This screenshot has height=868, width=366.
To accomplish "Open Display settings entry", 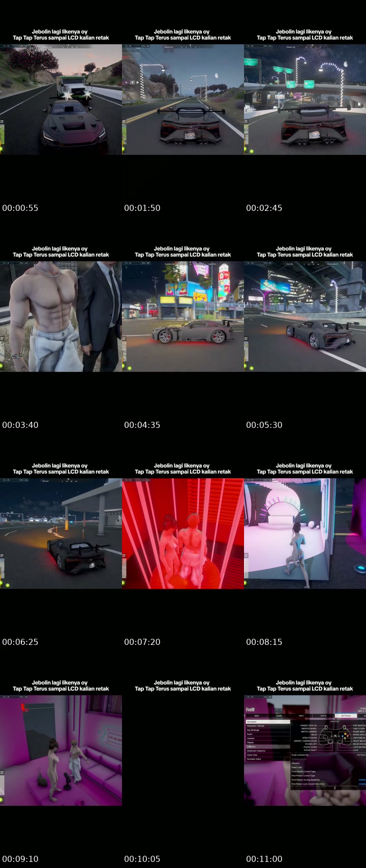I will tap(268, 742).
